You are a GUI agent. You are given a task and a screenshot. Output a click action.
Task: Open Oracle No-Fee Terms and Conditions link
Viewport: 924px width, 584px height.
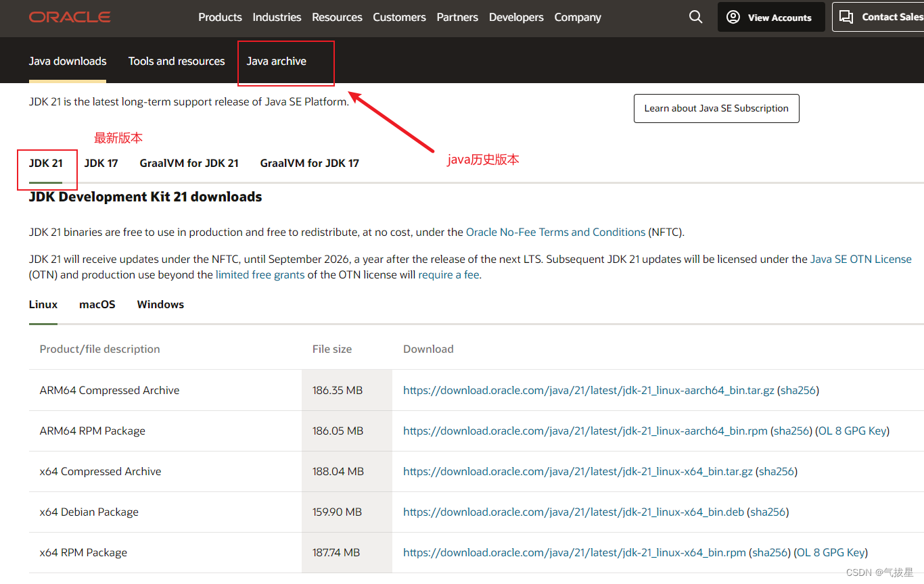click(555, 232)
